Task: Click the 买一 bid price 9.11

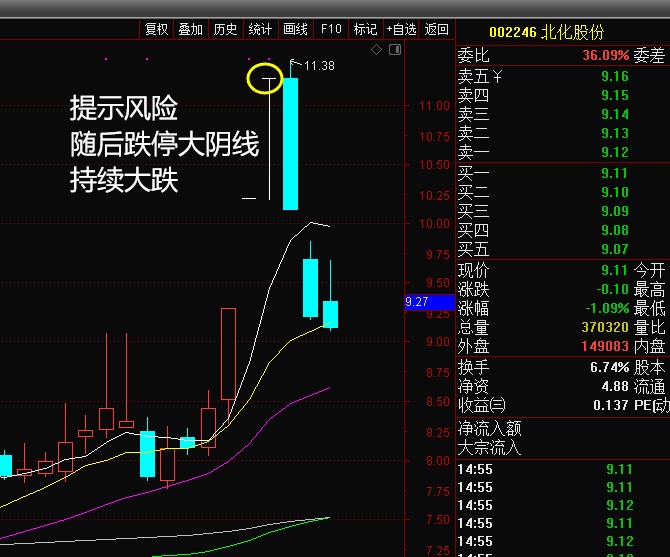Action: pyautogui.click(x=615, y=173)
